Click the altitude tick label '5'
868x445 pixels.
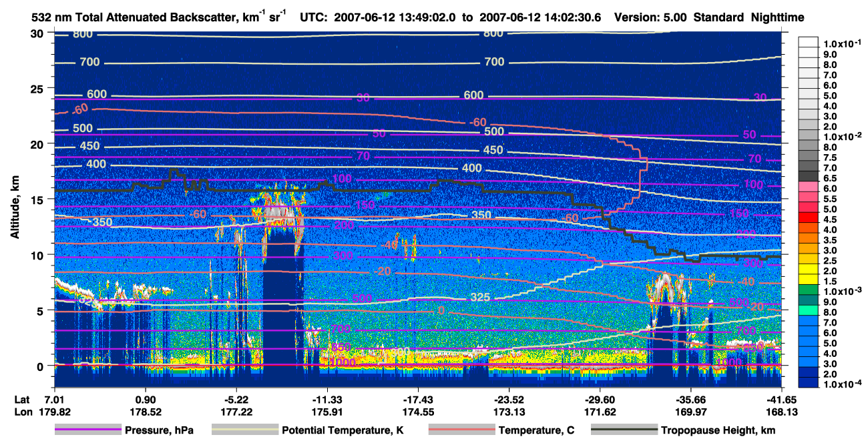tap(41, 310)
